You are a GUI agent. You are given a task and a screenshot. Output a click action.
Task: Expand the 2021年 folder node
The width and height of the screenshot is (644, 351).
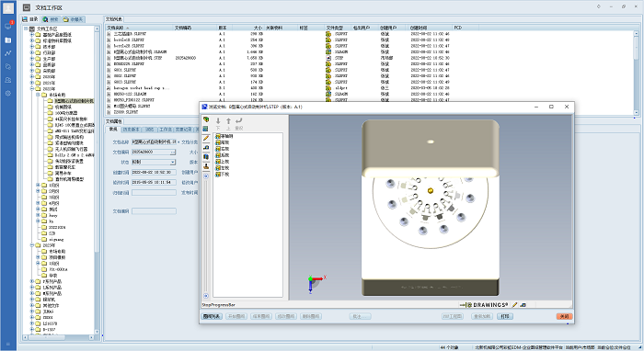tap(32, 83)
